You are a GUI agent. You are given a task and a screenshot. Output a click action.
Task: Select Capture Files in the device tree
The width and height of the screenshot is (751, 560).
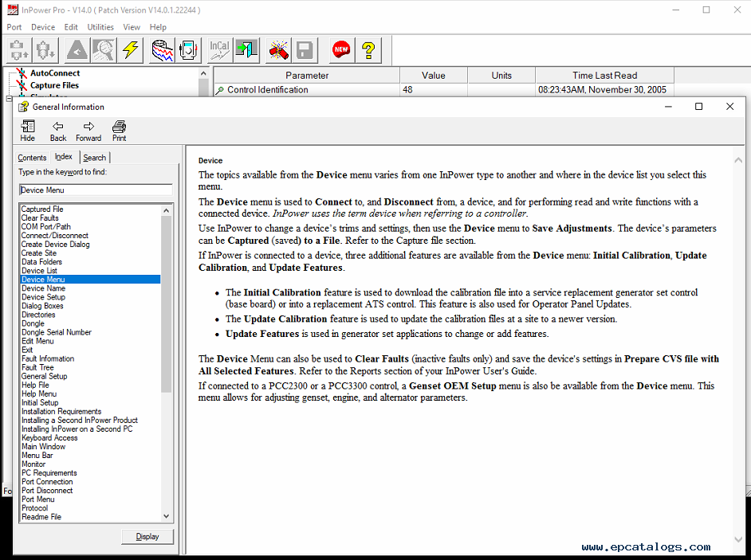54,85
